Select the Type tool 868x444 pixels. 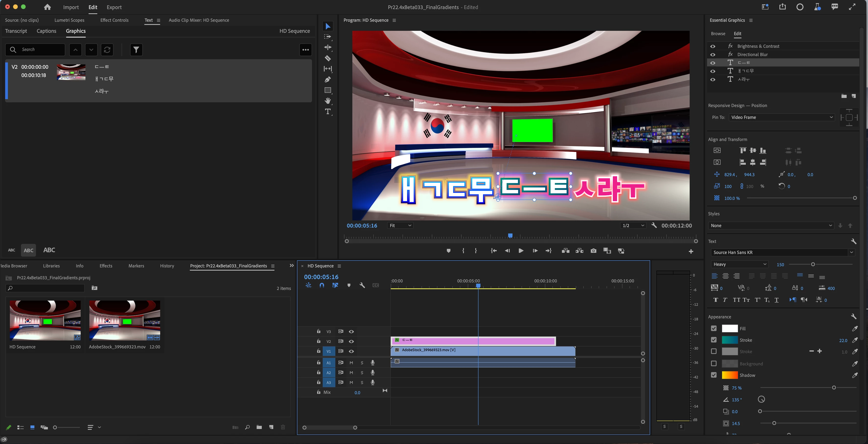point(328,111)
